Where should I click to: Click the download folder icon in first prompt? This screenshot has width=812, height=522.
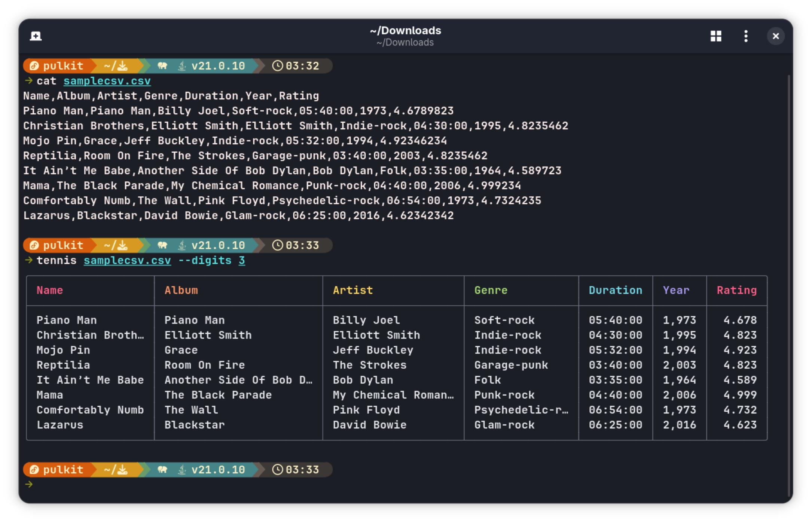pyautogui.click(x=122, y=66)
